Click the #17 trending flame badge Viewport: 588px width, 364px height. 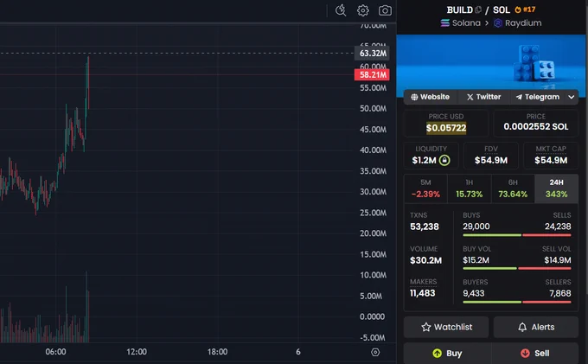(525, 10)
